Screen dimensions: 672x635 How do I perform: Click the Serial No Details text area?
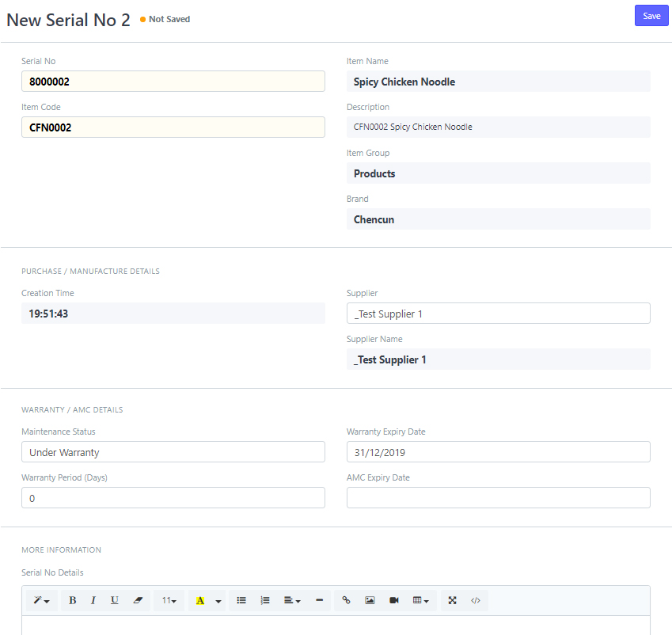336,625
